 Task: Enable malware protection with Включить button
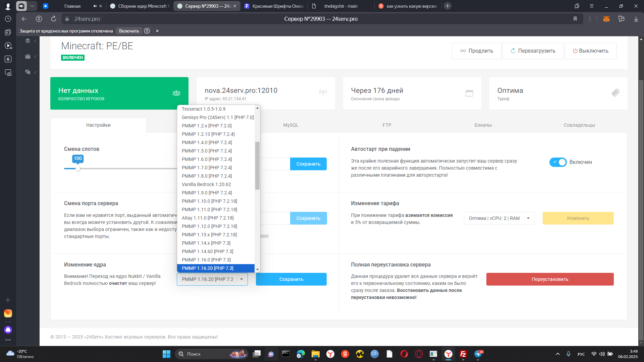129,31
